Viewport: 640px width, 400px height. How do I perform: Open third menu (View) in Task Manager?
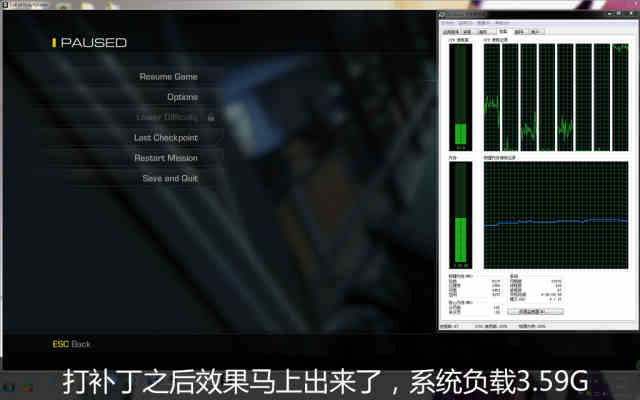[483, 23]
